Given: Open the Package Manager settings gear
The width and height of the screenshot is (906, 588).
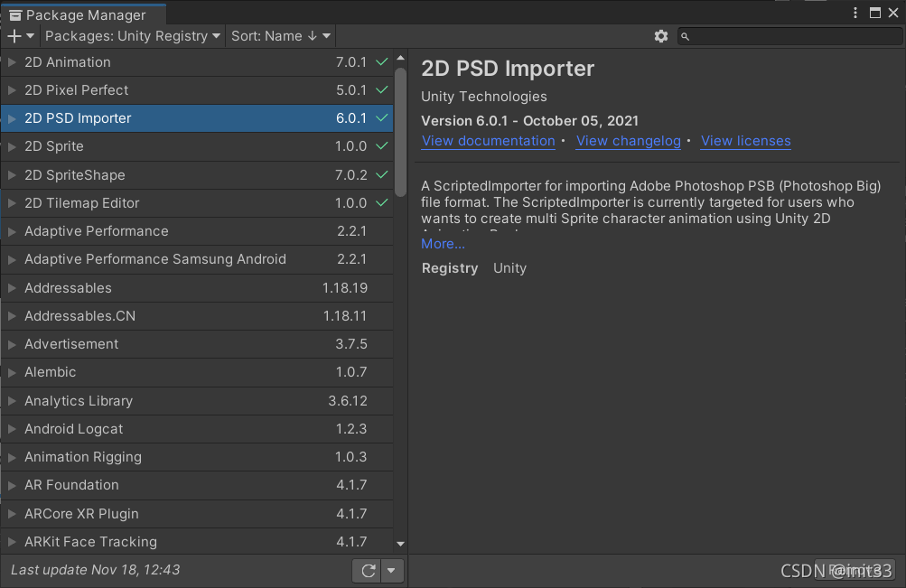Looking at the screenshot, I should (661, 36).
